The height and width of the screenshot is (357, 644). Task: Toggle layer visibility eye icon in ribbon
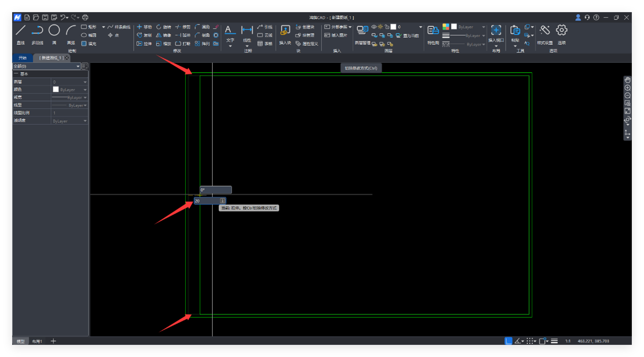pyautogui.click(x=374, y=27)
